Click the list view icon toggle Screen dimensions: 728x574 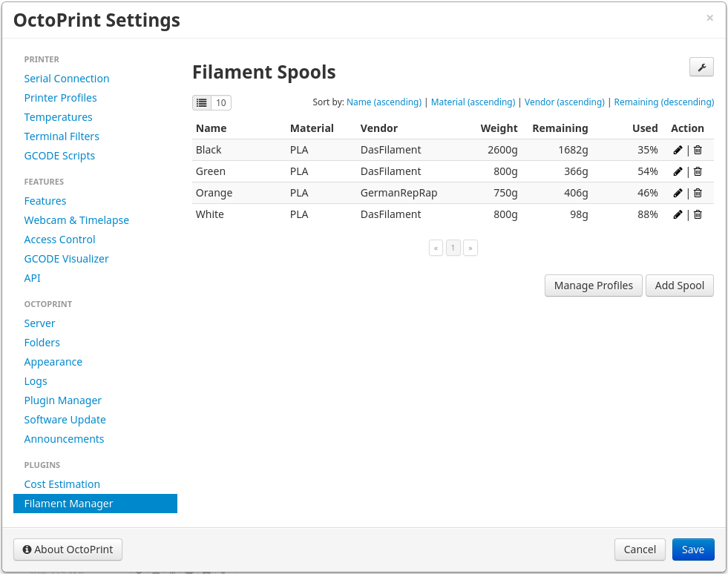pyautogui.click(x=202, y=102)
